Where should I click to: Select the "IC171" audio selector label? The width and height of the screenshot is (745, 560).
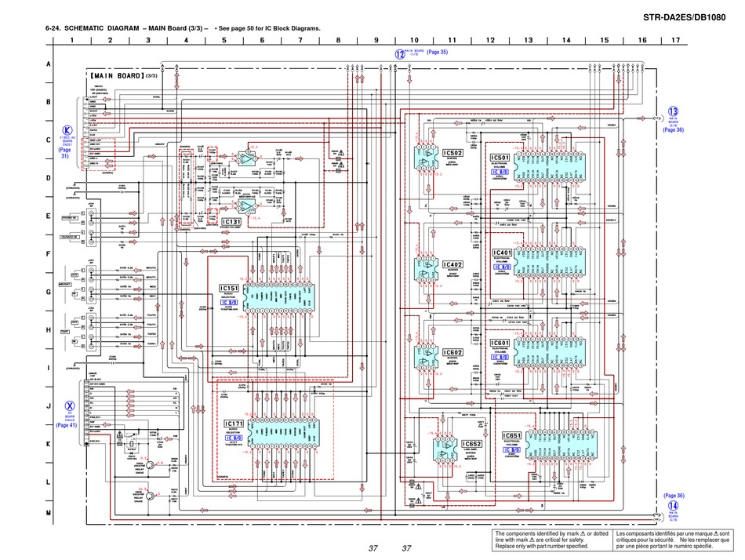coord(234,424)
